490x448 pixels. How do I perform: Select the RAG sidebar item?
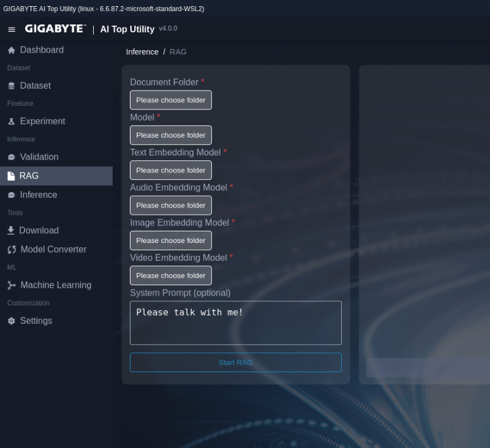56,176
